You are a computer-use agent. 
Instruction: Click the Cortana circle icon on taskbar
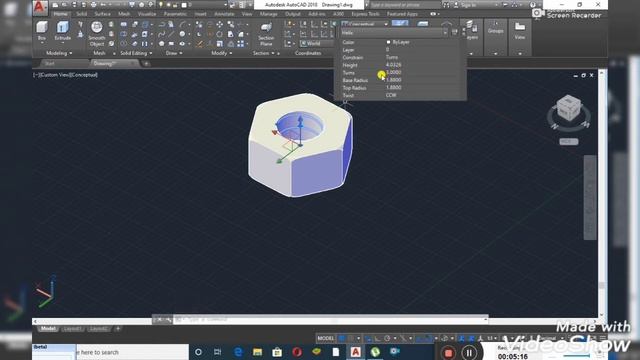pyautogui.click(x=198, y=352)
